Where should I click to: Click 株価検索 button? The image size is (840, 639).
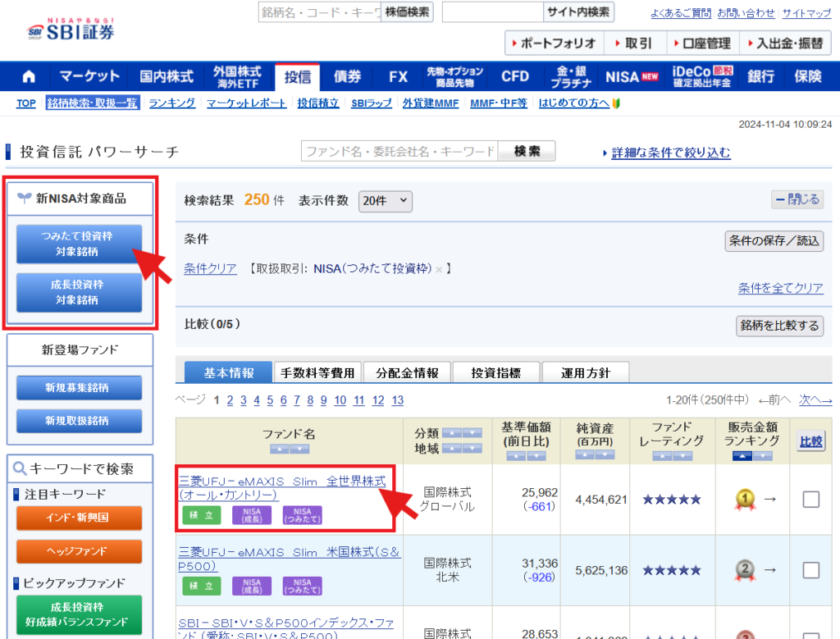(x=407, y=11)
